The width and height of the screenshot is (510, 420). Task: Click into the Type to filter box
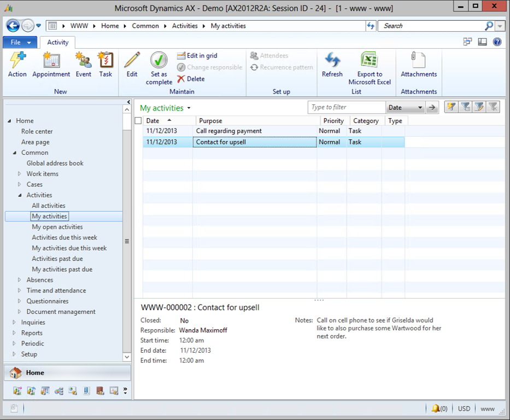pos(347,108)
